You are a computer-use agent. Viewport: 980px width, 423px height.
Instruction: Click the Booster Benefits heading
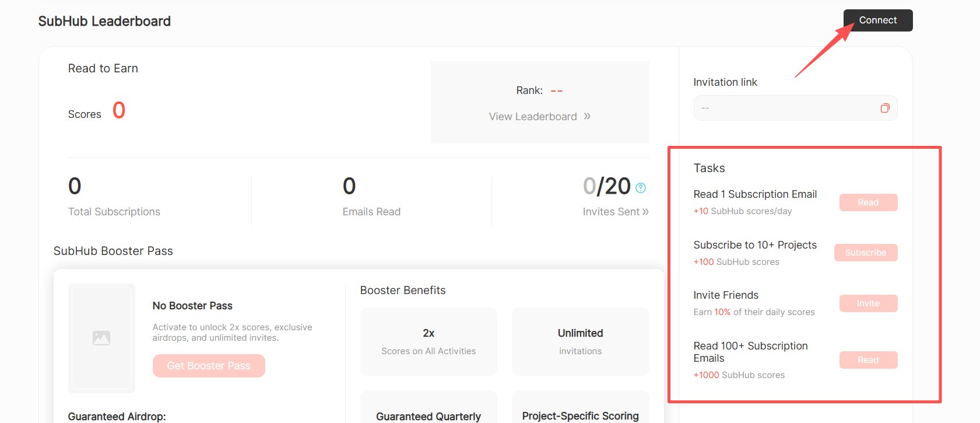[x=403, y=291]
